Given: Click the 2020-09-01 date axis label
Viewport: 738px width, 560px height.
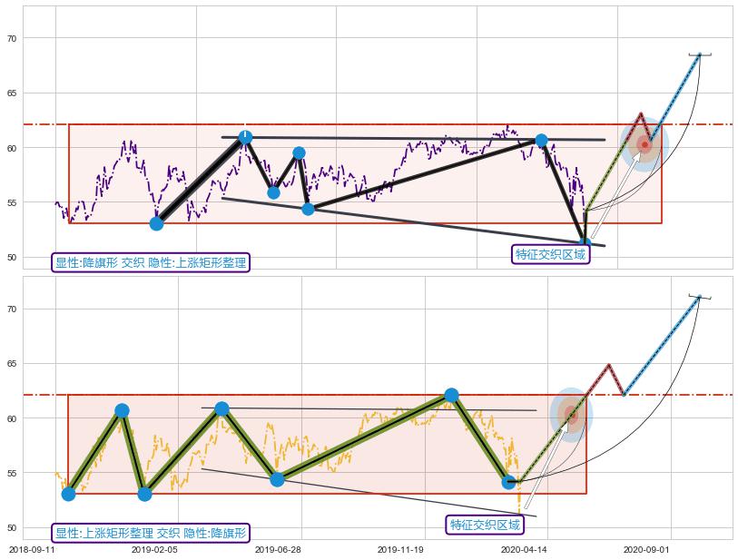Looking at the screenshot, I should click(646, 549).
